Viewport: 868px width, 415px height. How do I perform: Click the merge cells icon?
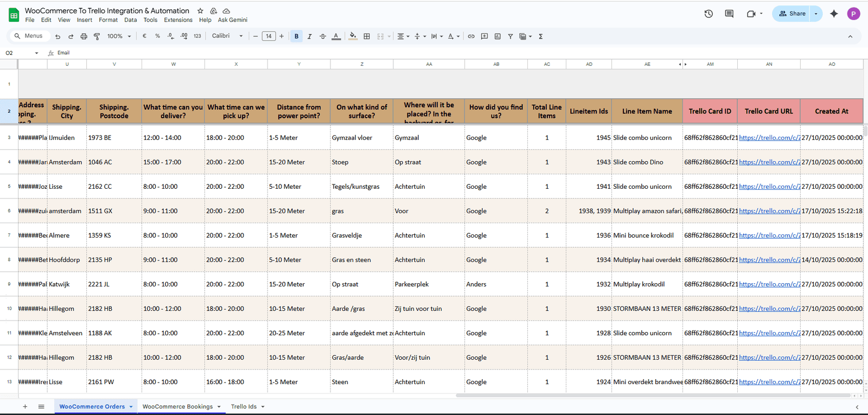pos(380,36)
